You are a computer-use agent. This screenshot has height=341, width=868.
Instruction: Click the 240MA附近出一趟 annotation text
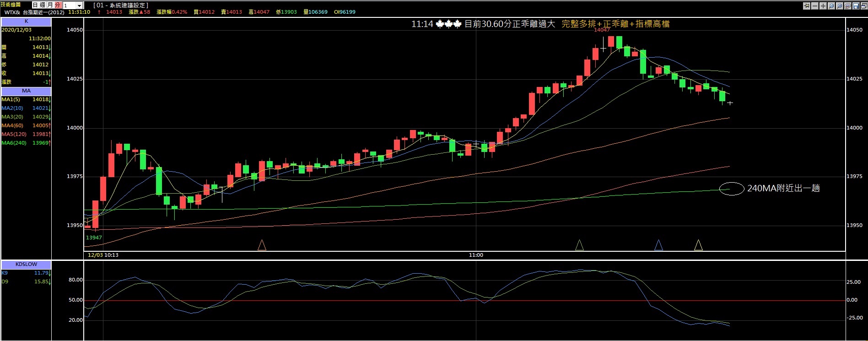pyautogui.click(x=783, y=188)
